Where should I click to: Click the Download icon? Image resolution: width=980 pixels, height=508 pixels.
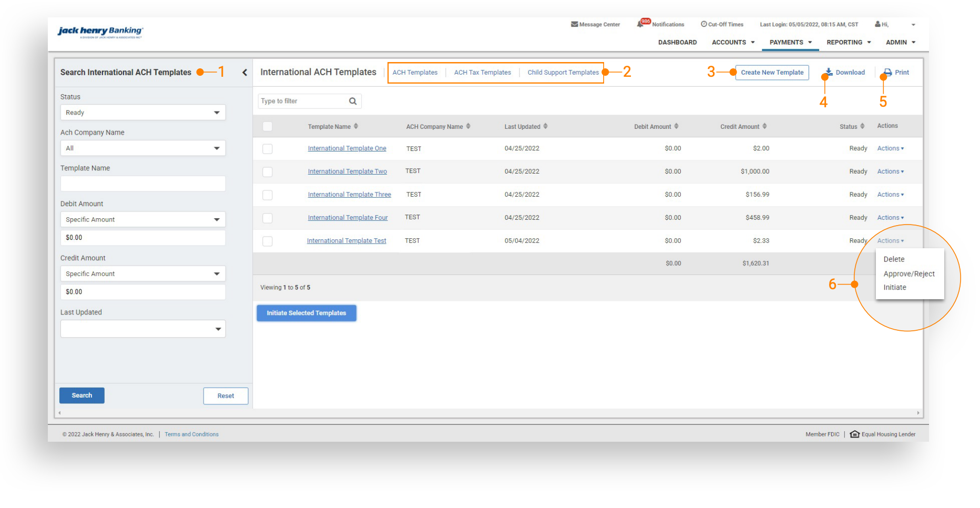829,72
